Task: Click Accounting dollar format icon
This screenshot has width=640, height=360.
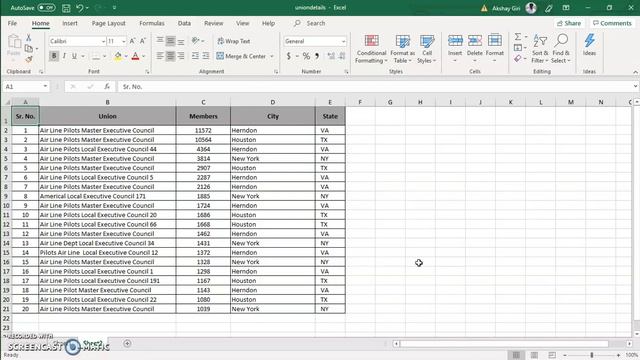Action: (289, 56)
